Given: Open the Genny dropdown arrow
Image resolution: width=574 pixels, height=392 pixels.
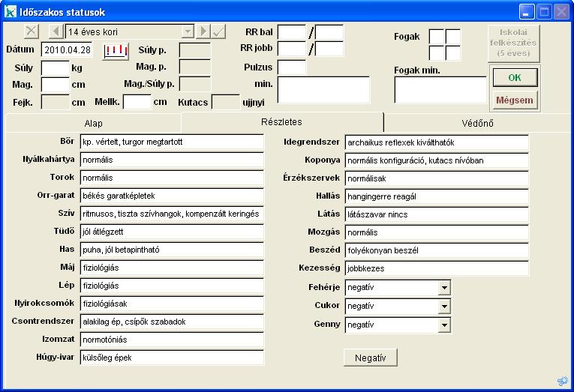Looking at the screenshot, I should 444,325.
